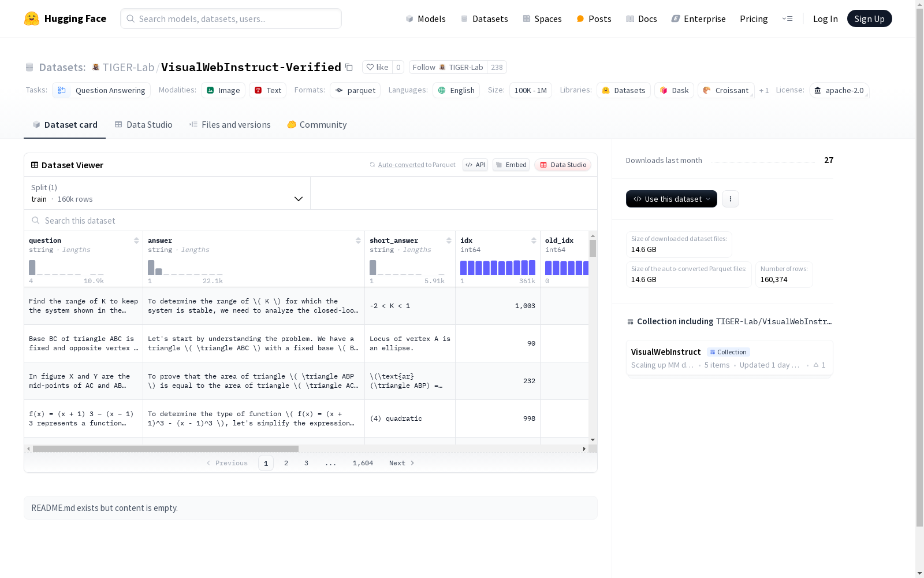Click the API button

[x=475, y=165]
